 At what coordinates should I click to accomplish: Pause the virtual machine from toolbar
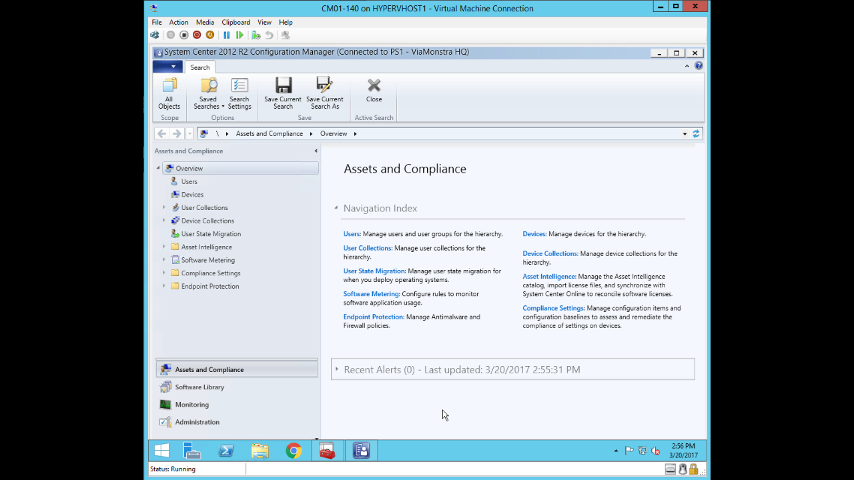click(227, 35)
